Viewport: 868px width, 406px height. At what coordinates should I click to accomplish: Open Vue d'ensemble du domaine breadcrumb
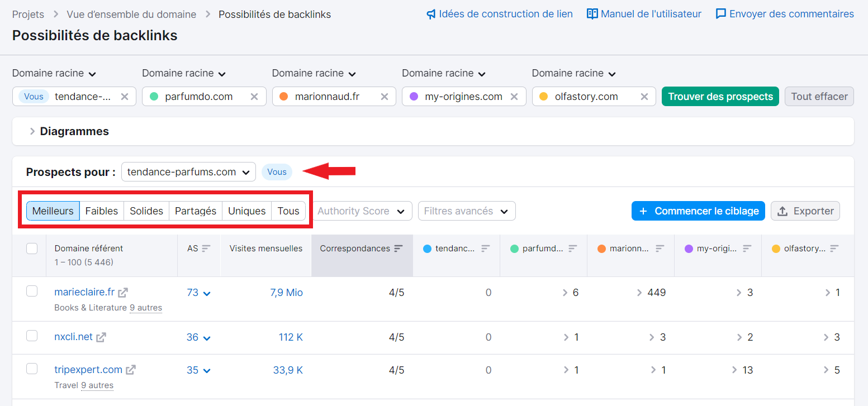(131, 15)
